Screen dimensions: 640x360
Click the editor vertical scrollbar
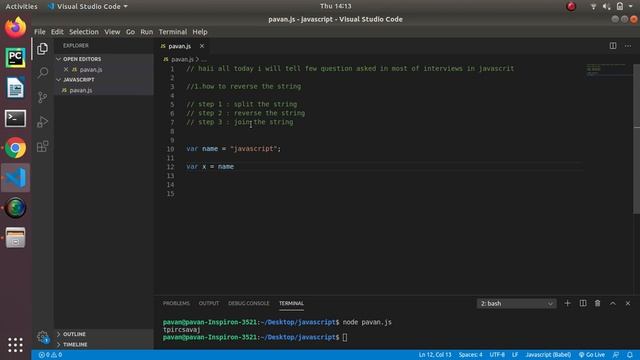tap(636, 139)
